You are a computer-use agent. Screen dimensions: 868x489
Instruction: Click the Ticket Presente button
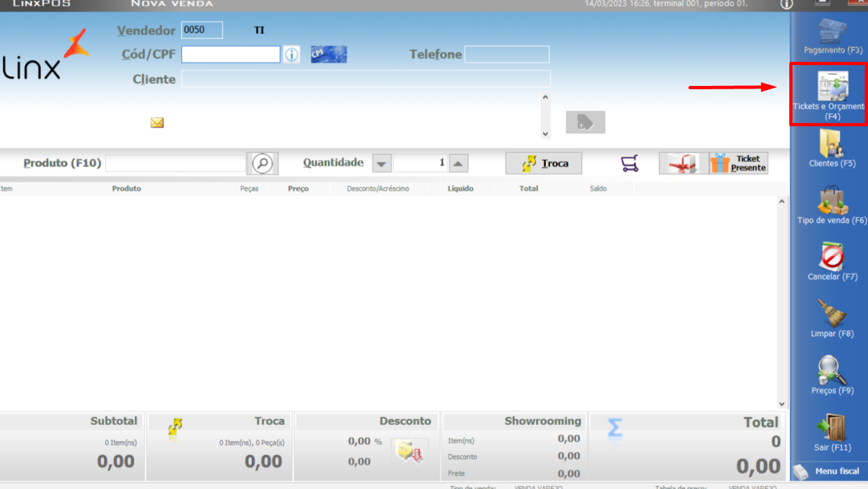pyautogui.click(x=739, y=163)
